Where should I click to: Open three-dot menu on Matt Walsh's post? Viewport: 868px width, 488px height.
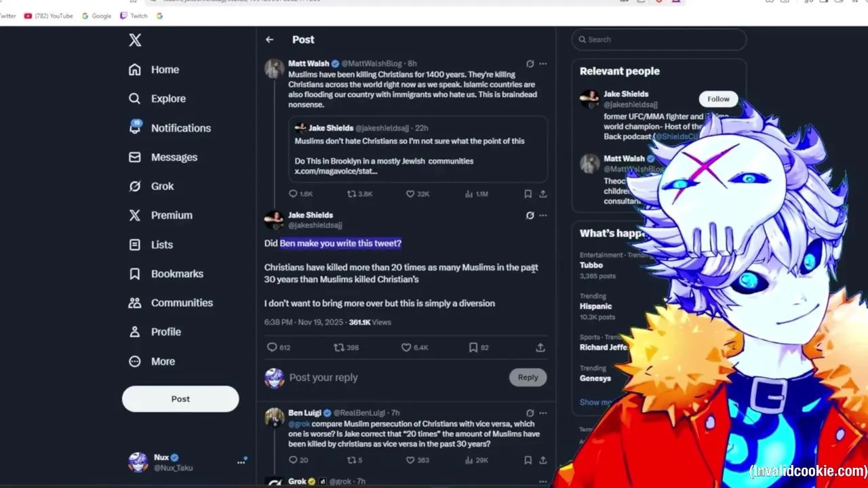pos(542,64)
